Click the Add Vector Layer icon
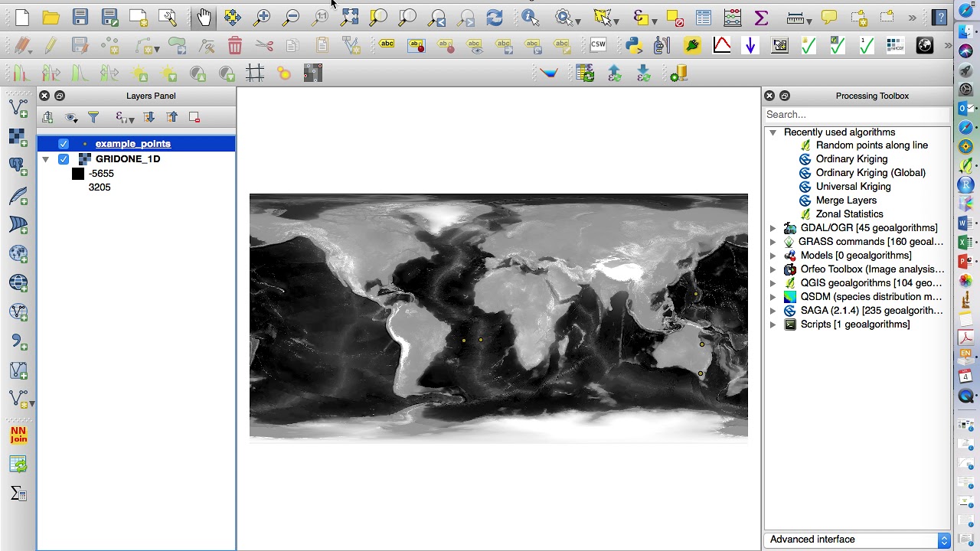980x551 pixels. point(18,109)
